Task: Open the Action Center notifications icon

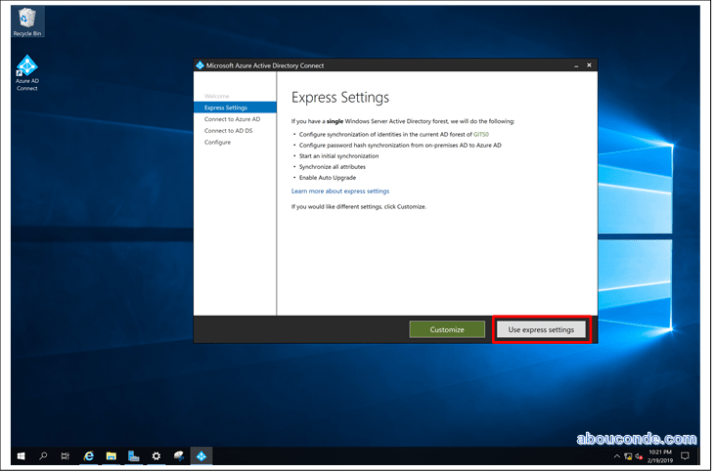Action: 687,456
